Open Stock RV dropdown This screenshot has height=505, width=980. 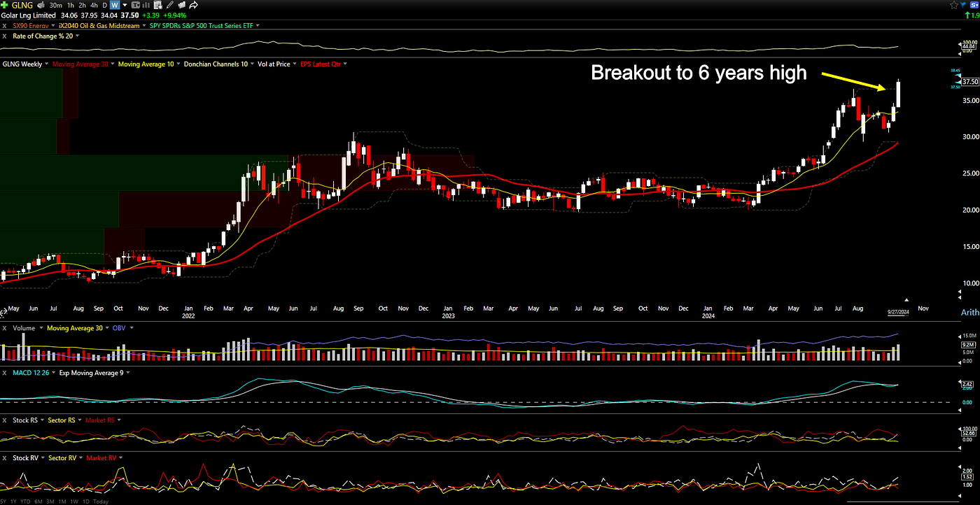click(x=43, y=458)
